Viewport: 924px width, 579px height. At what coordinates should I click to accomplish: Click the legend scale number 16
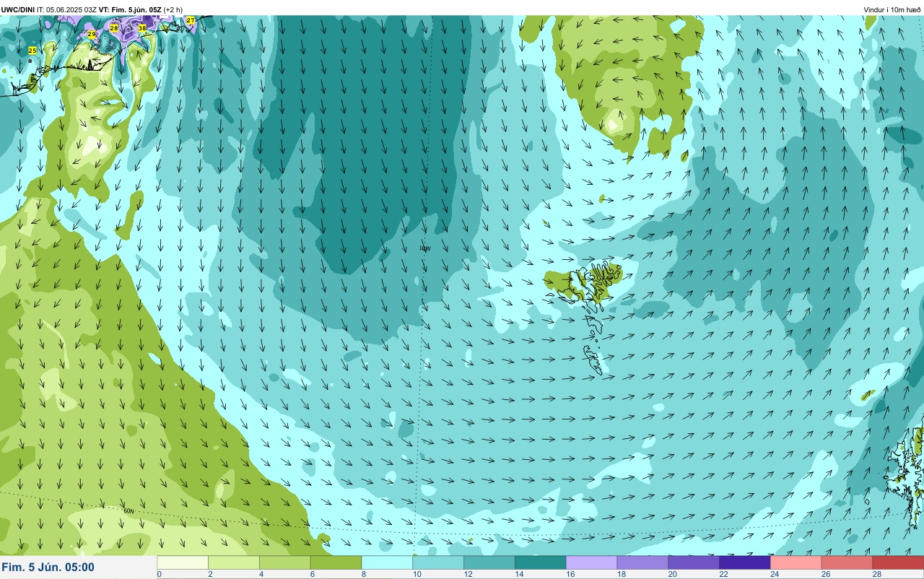pos(570,575)
